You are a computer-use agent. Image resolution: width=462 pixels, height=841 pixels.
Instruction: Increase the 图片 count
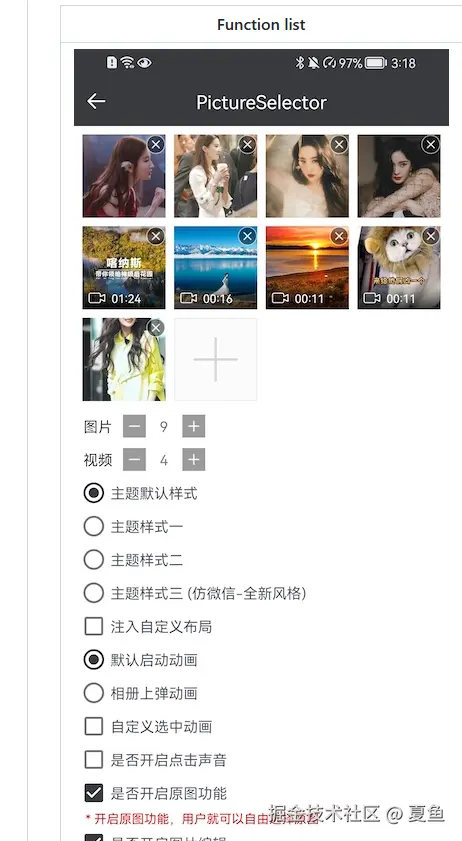pos(194,426)
